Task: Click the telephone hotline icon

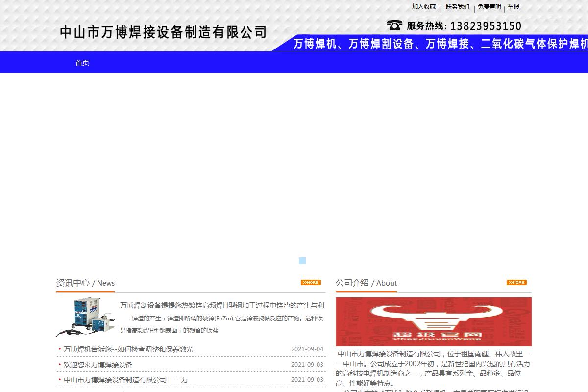Action: (394, 25)
